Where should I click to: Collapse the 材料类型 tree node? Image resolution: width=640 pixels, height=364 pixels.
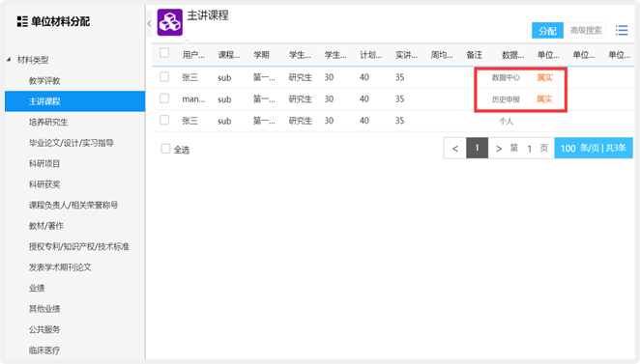tap(9, 60)
